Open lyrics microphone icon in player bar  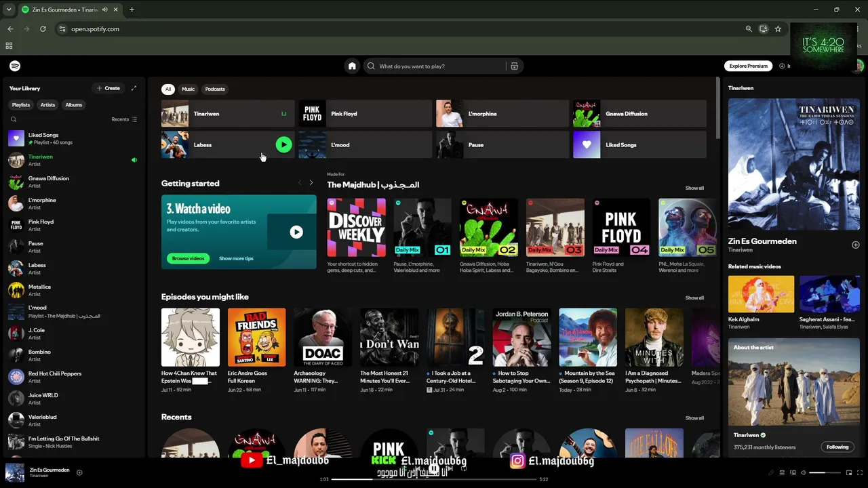[x=770, y=472]
